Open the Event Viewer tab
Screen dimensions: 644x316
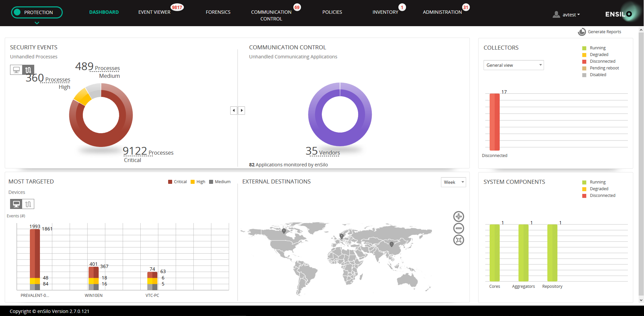point(154,12)
